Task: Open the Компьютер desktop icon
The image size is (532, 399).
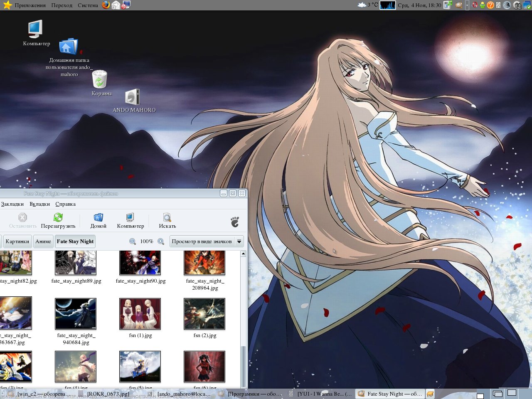Action: point(36,29)
